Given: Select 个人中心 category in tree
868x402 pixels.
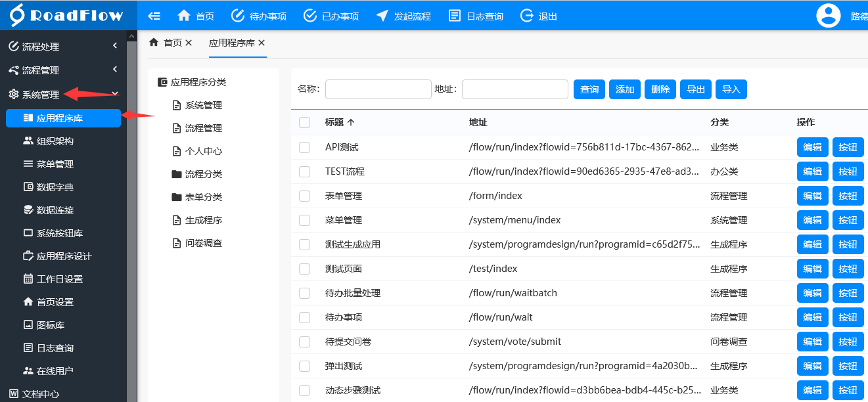Looking at the screenshot, I should pos(197,151).
